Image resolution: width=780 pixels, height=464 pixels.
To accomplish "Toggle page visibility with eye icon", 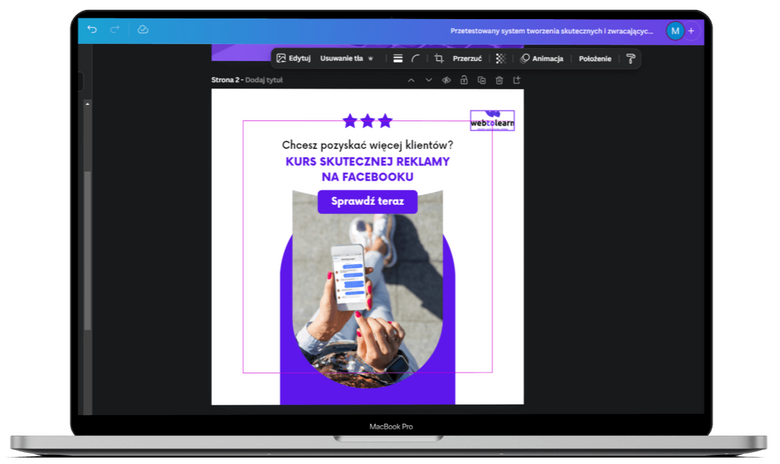I will point(446,80).
